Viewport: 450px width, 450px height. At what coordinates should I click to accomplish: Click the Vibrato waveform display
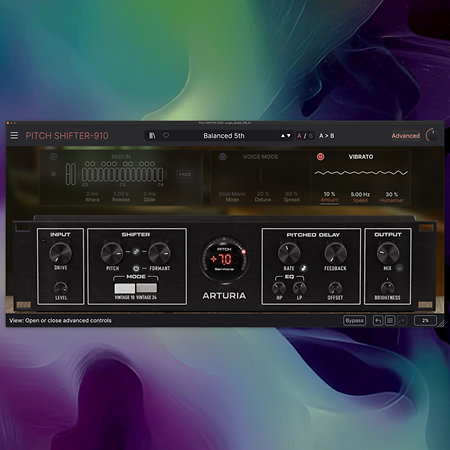click(x=361, y=173)
